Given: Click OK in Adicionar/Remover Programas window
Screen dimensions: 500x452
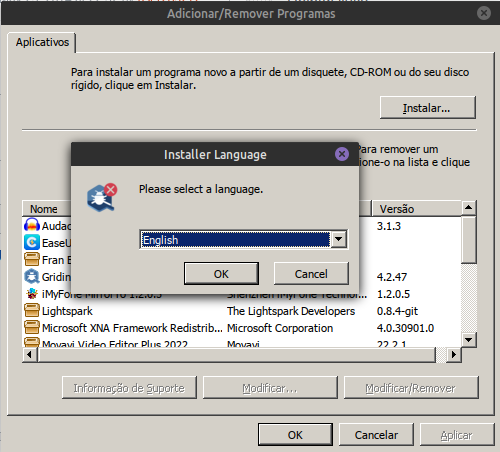Looking at the screenshot, I should [x=295, y=435].
